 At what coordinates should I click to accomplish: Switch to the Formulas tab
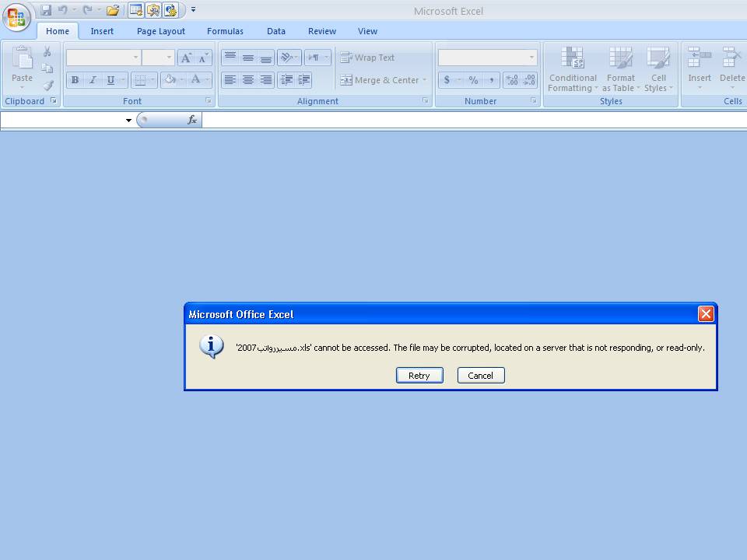pyautogui.click(x=225, y=31)
